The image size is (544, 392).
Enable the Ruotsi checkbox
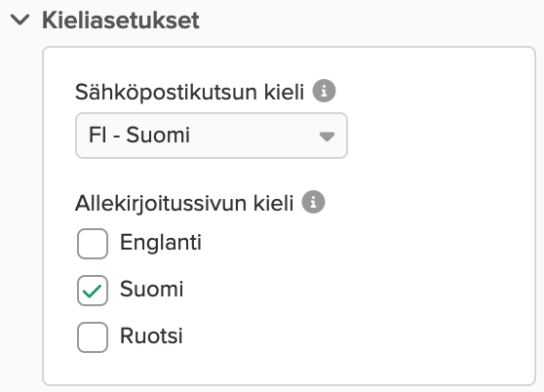[x=93, y=337]
